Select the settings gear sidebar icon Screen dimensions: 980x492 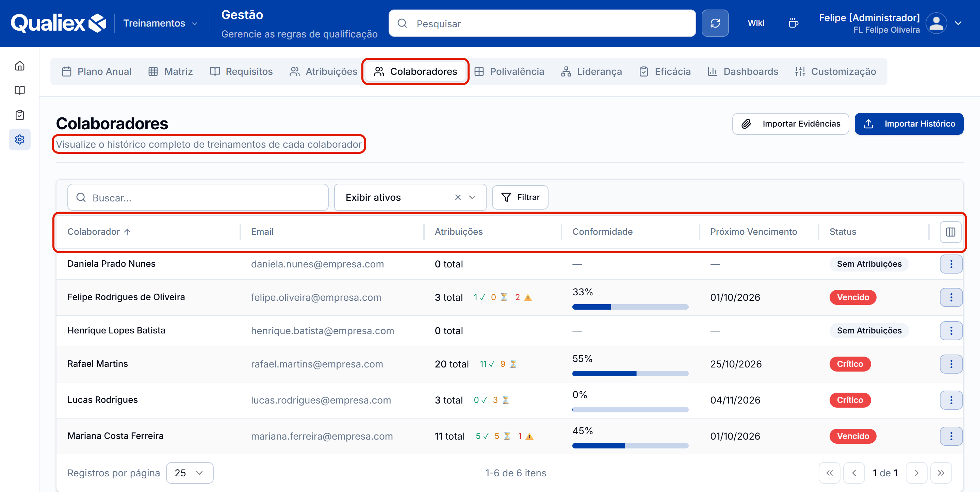20,139
